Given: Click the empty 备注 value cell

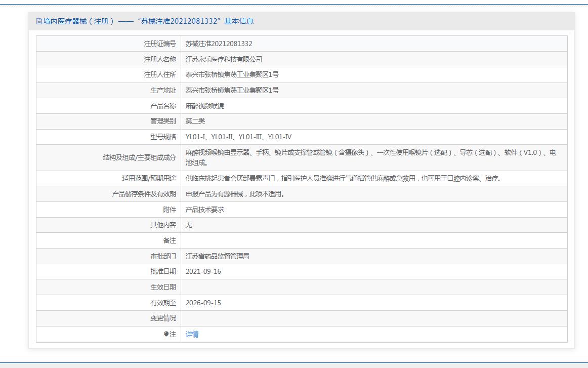Looking at the screenshot, I should pos(373,240).
